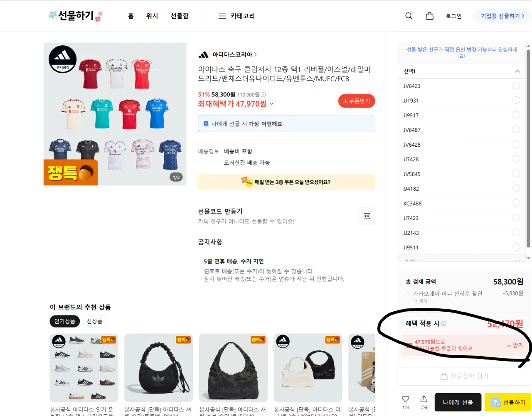Select the 신상품 tab
532x416 pixels.
94,321
